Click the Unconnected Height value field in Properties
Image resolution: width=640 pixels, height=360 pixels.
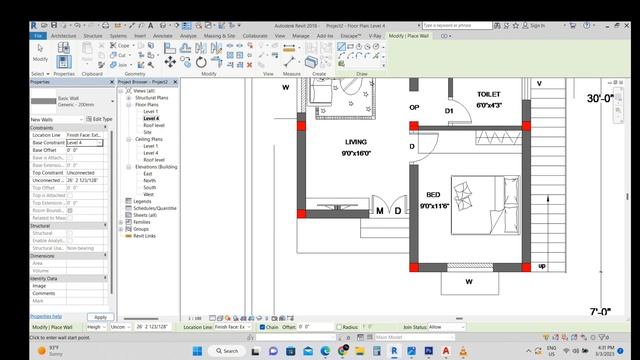[x=85, y=180]
